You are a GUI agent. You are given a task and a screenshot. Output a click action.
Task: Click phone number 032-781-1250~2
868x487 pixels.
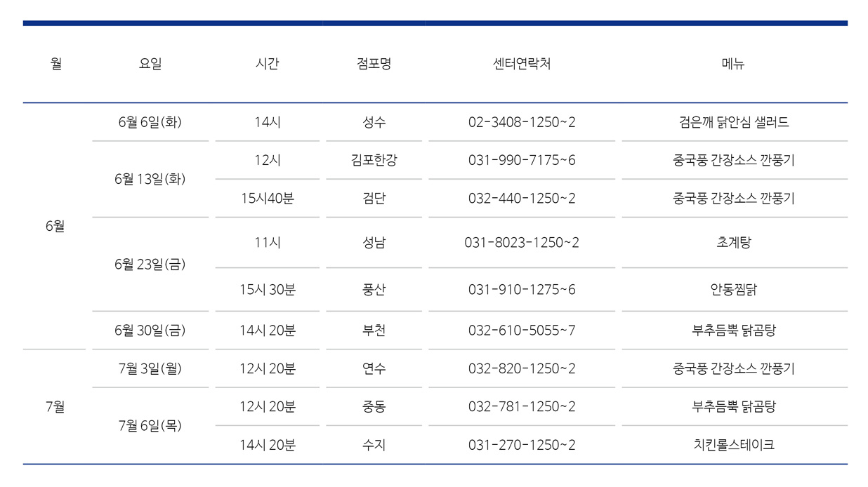[x=522, y=406]
